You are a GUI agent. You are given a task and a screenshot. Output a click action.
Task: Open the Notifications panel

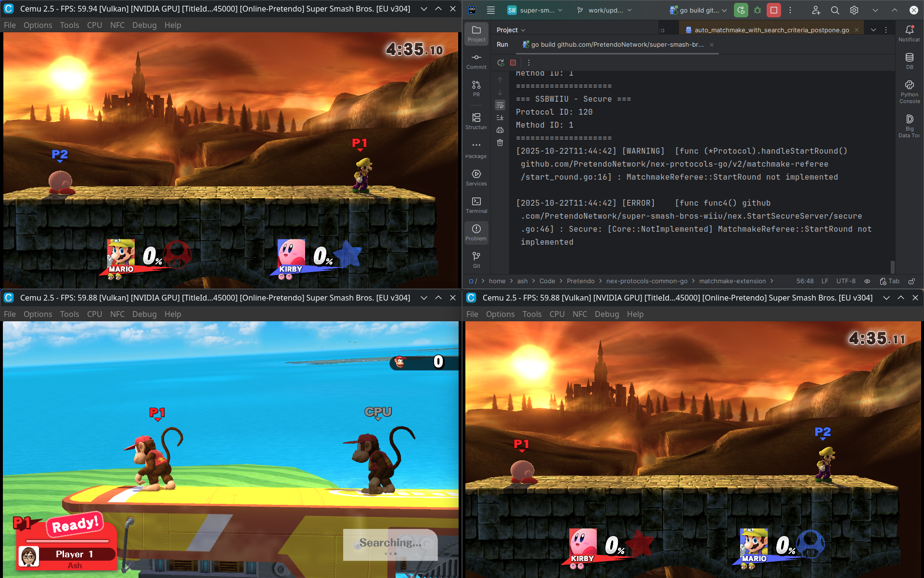point(910,34)
